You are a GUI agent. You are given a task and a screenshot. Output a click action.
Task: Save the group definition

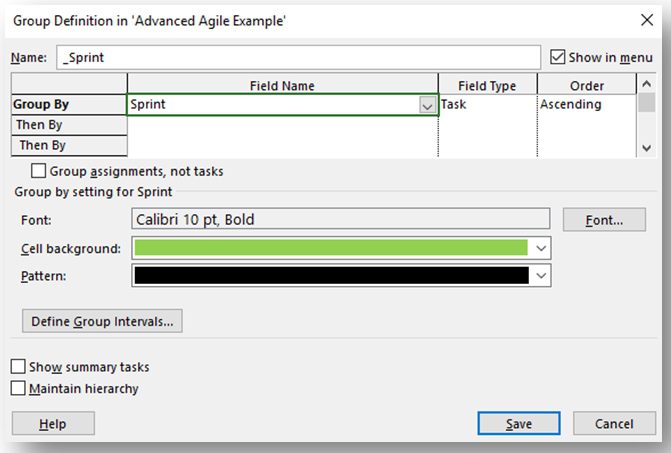click(x=519, y=423)
